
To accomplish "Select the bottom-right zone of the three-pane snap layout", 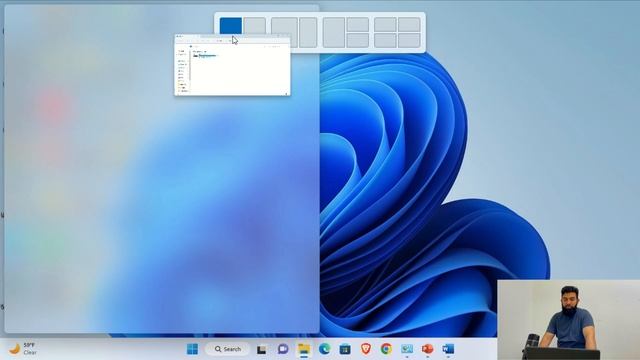I will (x=358, y=40).
